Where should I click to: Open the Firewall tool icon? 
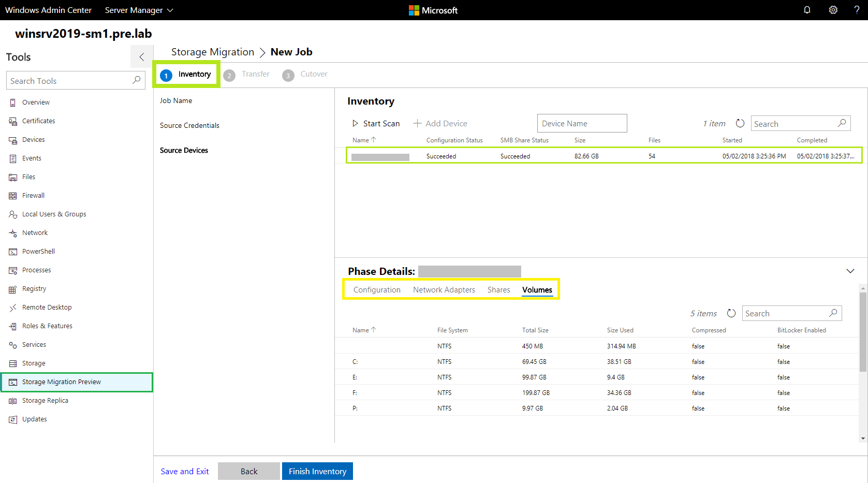[13, 196]
